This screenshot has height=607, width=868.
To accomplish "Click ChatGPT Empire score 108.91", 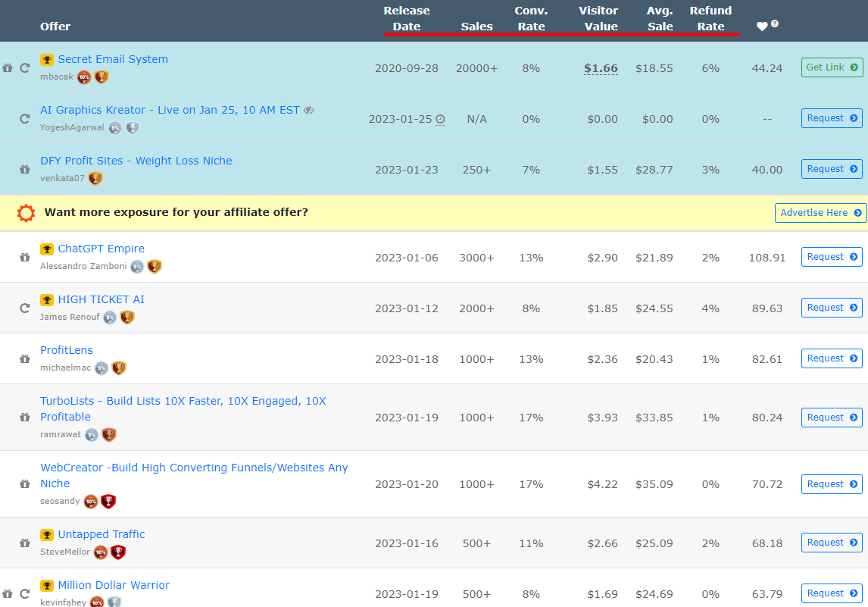I will (767, 258).
